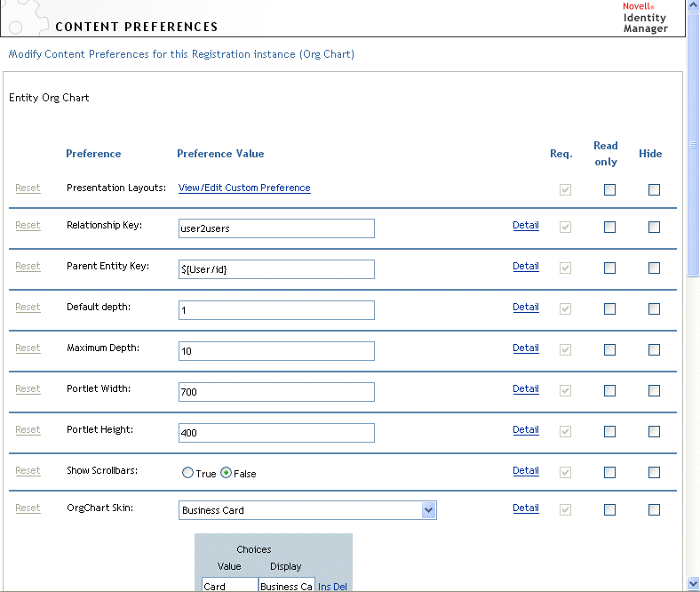This screenshot has width=700, height=592.
Task: Expand the OrgChart Skin dropdown
Action: (428, 510)
